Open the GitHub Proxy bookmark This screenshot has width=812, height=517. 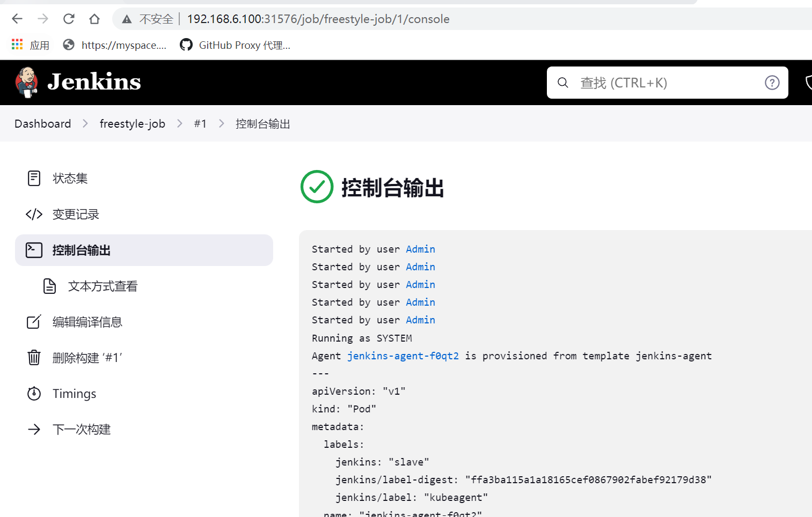pos(235,45)
